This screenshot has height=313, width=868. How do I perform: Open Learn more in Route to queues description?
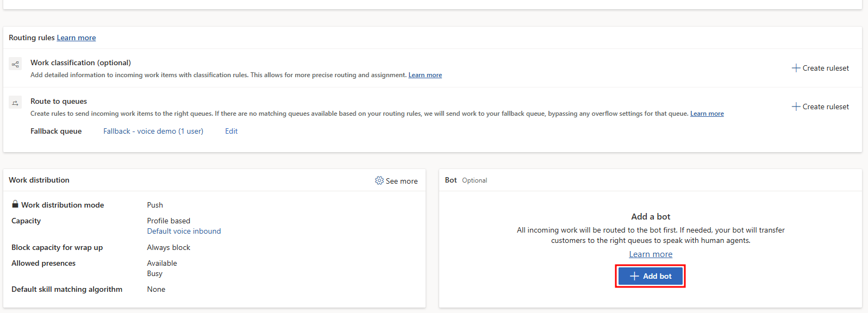[x=707, y=114]
